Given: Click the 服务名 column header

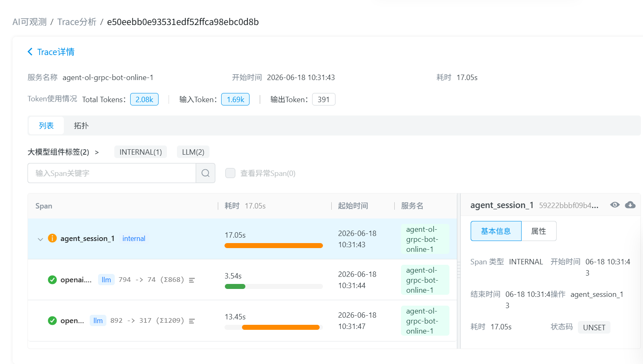Looking at the screenshot, I should click(412, 206).
